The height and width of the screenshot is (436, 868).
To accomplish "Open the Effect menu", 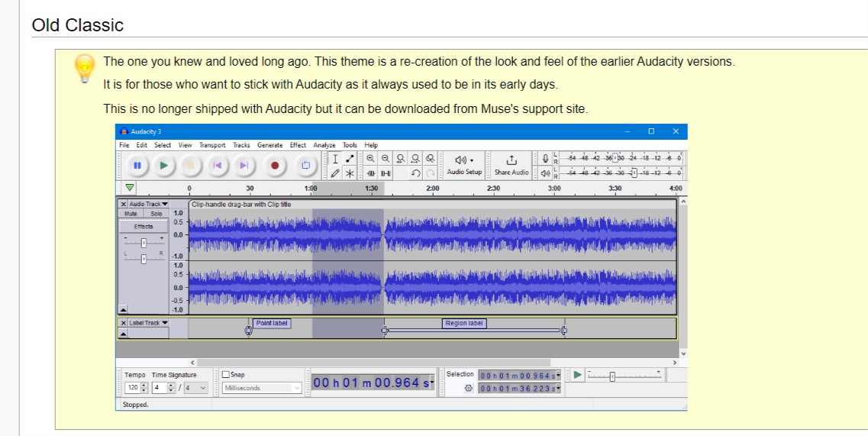I will point(298,145).
